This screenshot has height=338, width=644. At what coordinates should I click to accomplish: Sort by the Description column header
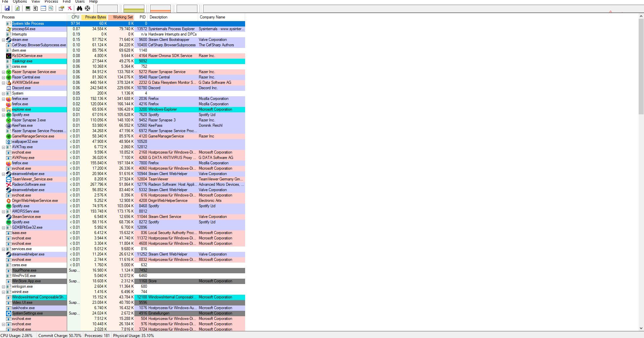173,17
